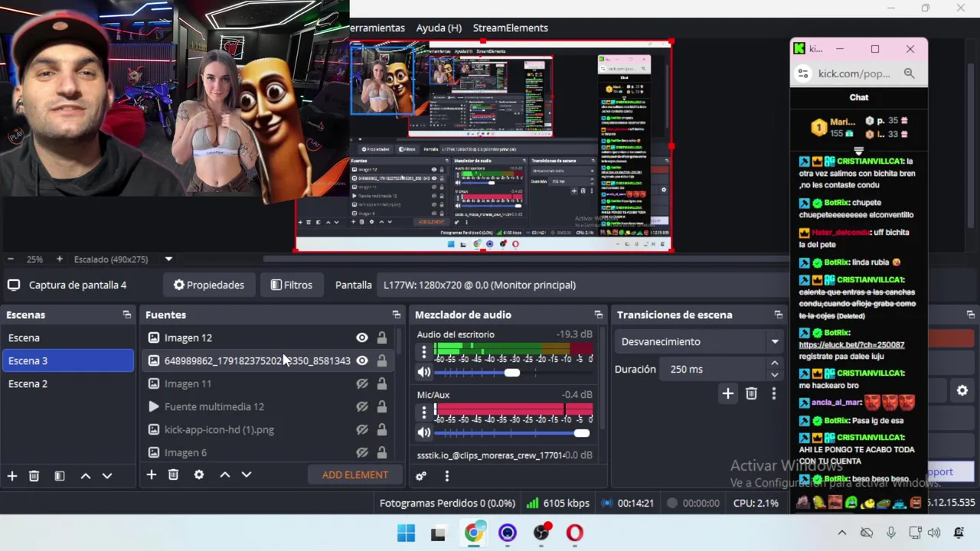Viewport: 980px width, 551px height.
Task: Add a new scene with the Escenas plus icon
Action: coord(12,476)
